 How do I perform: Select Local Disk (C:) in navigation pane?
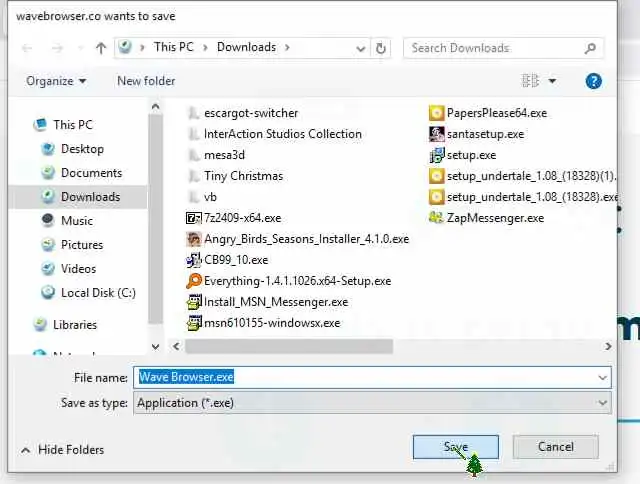(x=98, y=293)
